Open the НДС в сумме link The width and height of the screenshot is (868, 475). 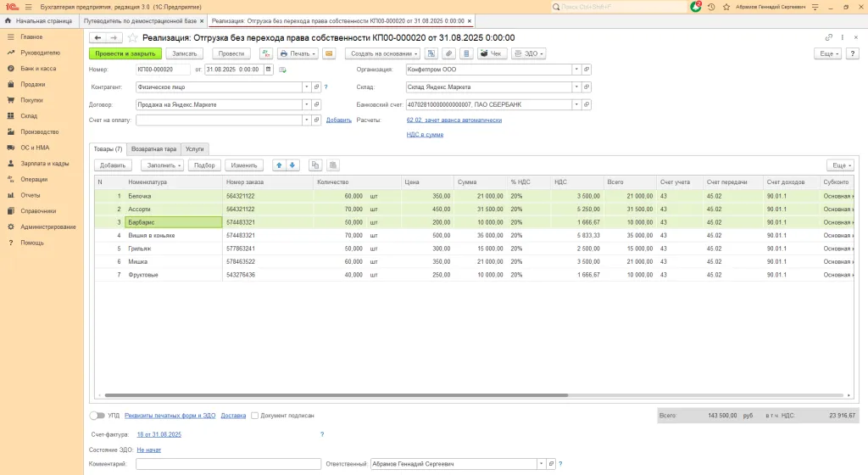coord(425,134)
